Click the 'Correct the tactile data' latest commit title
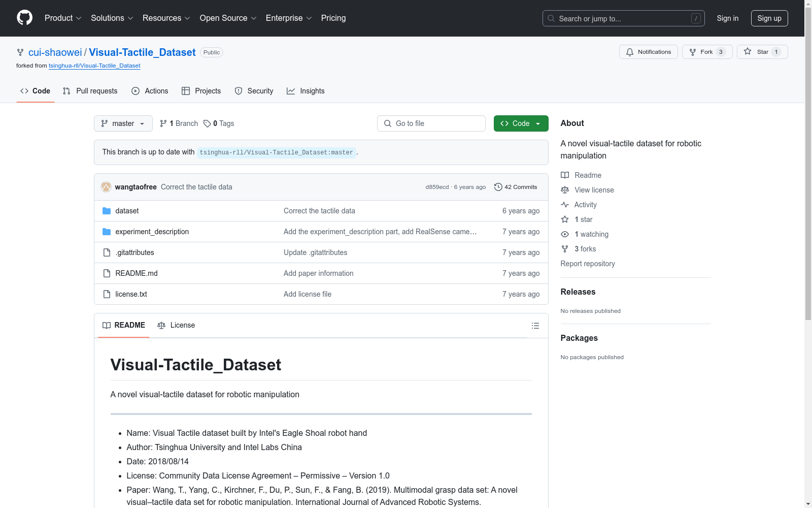Viewport: 812px width, 508px height. 196,187
